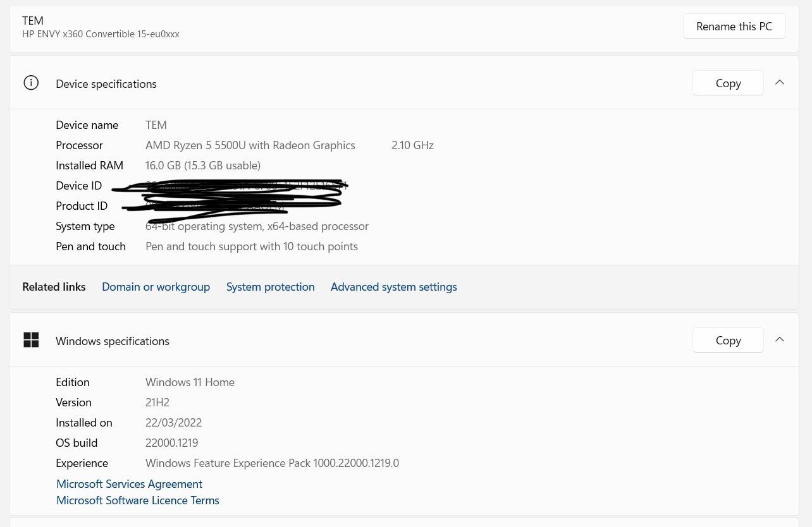Click the Device specifications info icon
The height and width of the screenshot is (527, 812).
coord(31,83)
